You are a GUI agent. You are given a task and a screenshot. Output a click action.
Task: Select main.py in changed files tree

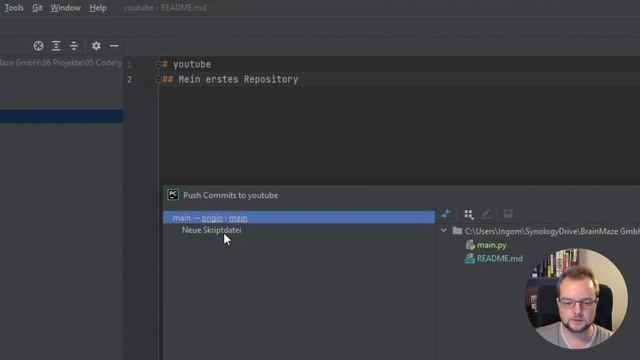[x=491, y=245]
